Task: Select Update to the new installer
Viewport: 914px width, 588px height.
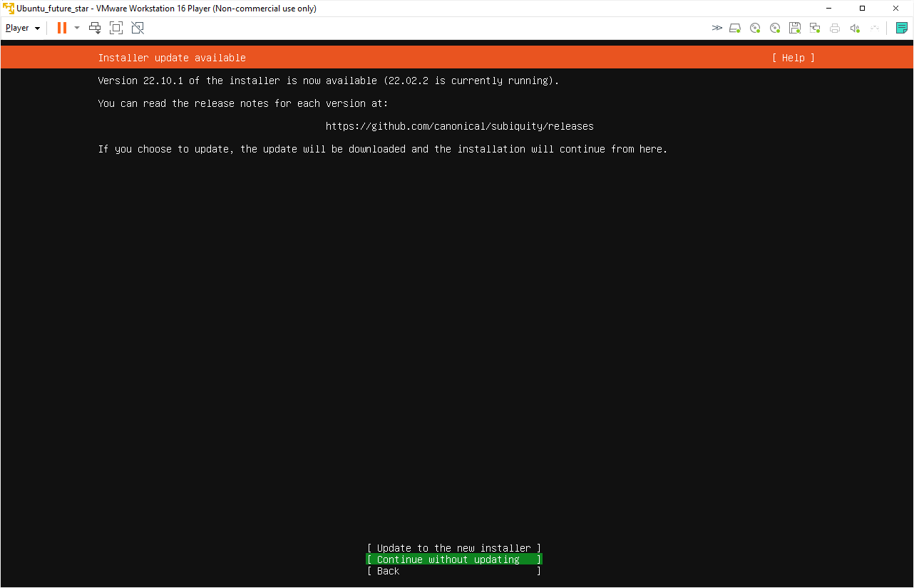Action: point(454,548)
